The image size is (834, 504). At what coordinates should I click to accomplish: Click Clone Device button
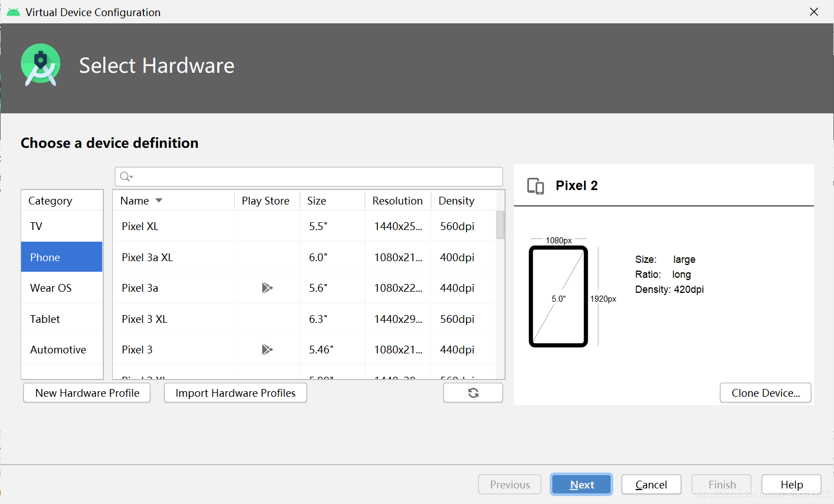(766, 393)
